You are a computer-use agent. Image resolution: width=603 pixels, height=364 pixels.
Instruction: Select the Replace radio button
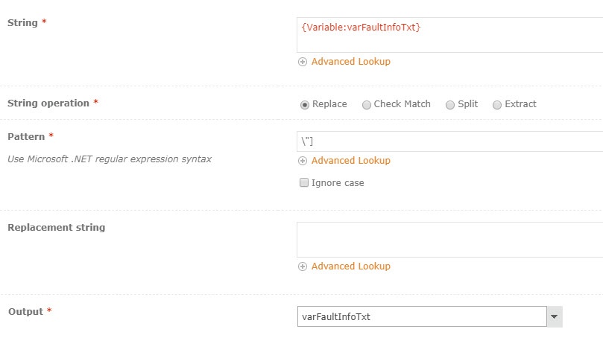[305, 105]
